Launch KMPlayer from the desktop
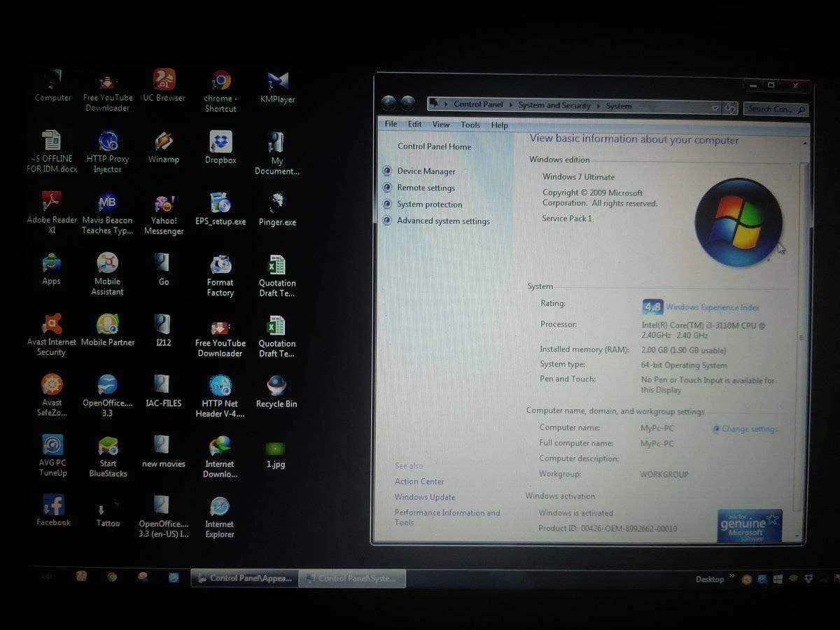 point(277,87)
